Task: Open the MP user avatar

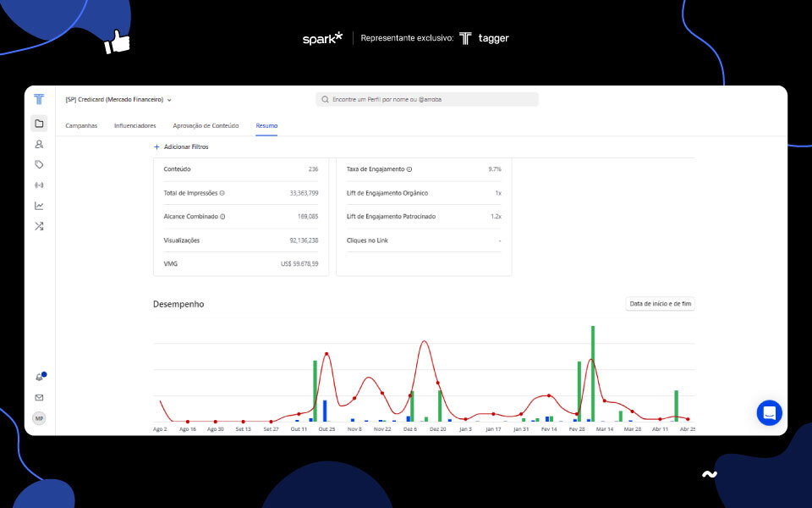Action: [39, 418]
